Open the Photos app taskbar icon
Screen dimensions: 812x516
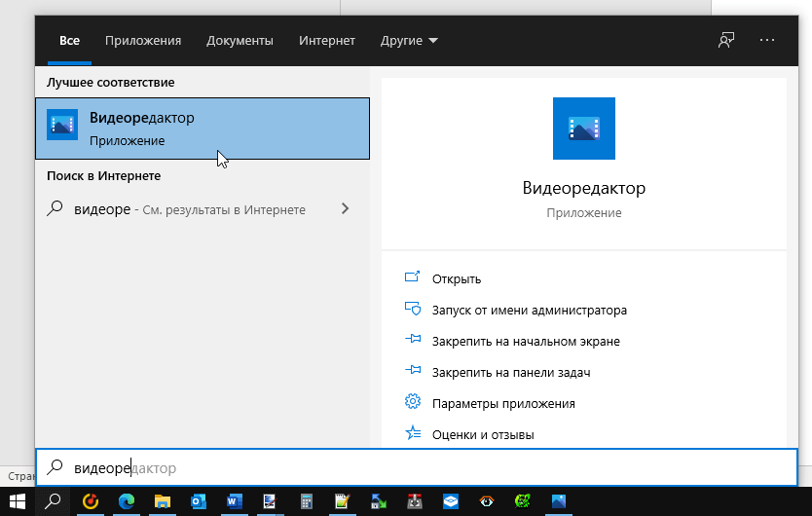[559, 501]
